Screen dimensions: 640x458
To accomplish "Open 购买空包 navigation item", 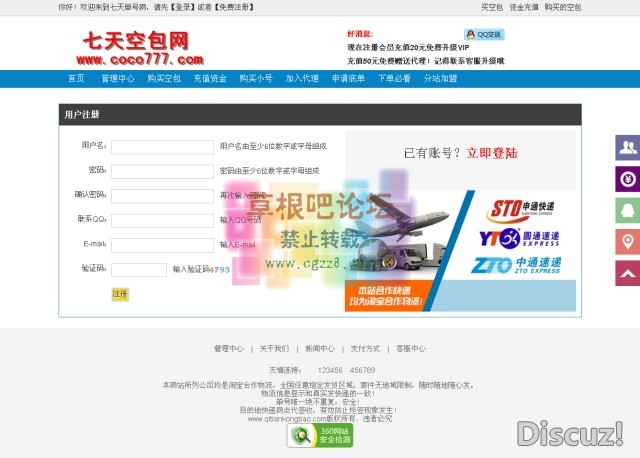I will (x=164, y=78).
